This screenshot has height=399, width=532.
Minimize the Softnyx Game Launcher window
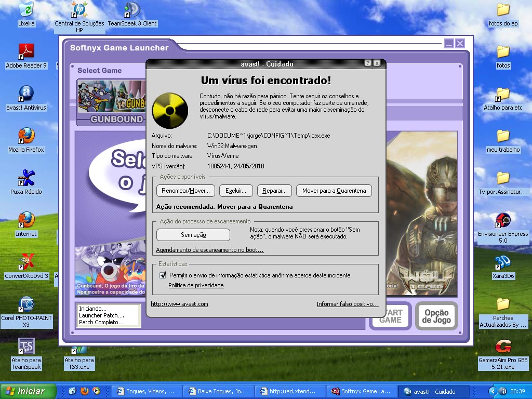(449, 44)
